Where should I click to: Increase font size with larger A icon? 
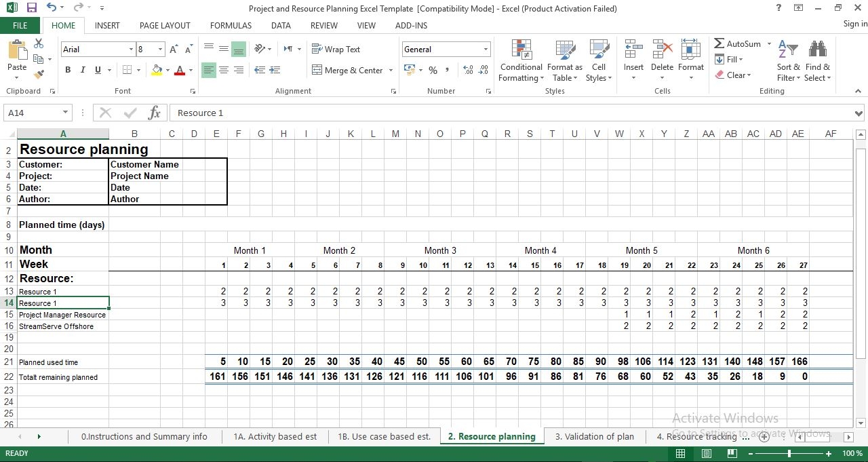coord(174,49)
